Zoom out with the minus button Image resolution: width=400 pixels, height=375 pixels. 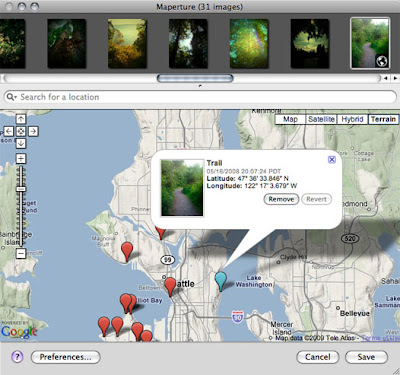pyautogui.click(x=21, y=253)
